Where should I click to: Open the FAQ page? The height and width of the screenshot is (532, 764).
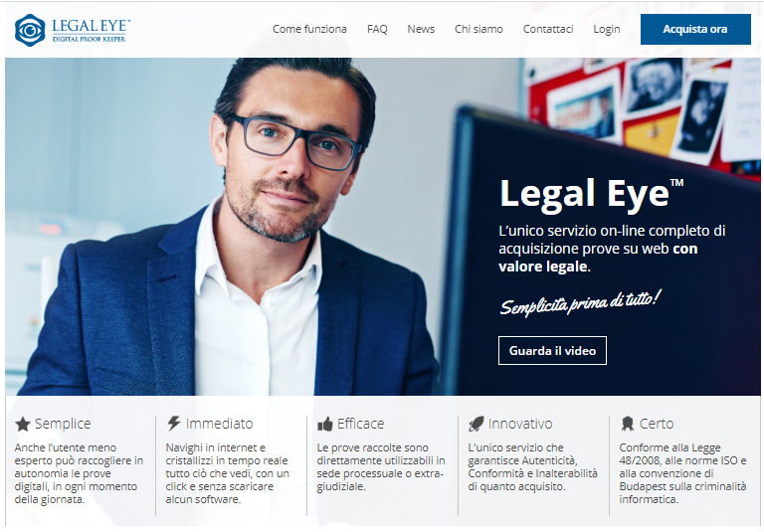coord(377,29)
